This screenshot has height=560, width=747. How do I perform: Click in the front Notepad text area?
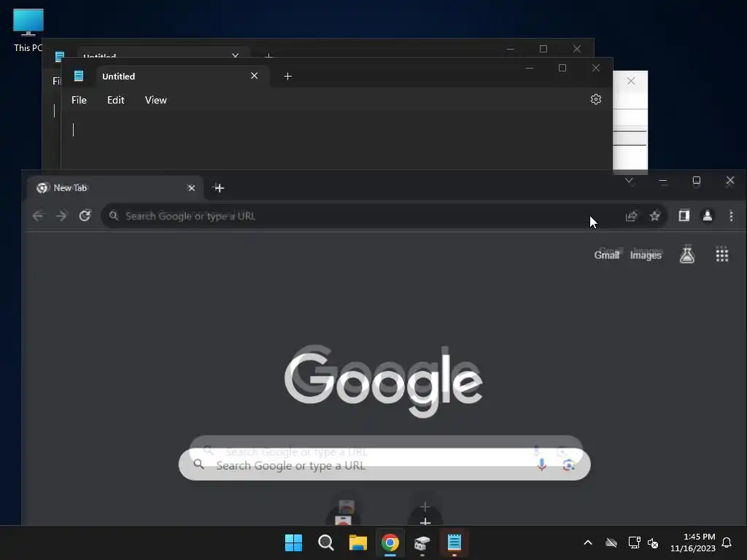tap(336, 141)
